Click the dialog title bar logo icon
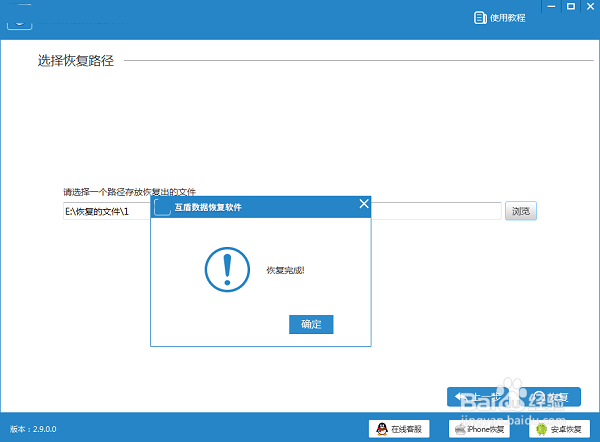Image resolution: width=600 pixels, height=442 pixels. point(162,207)
